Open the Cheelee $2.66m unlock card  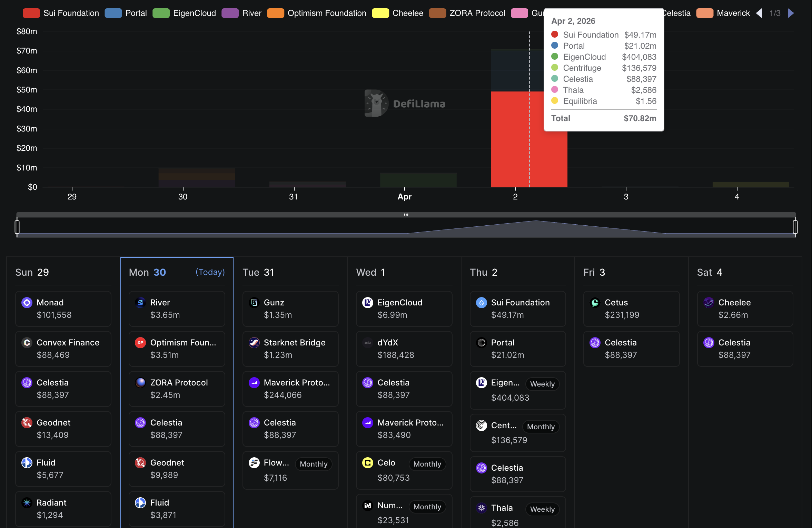pos(745,309)
